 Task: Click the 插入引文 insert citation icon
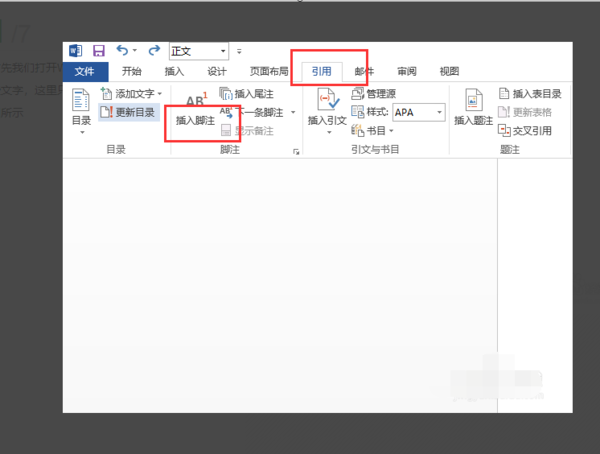328,99
